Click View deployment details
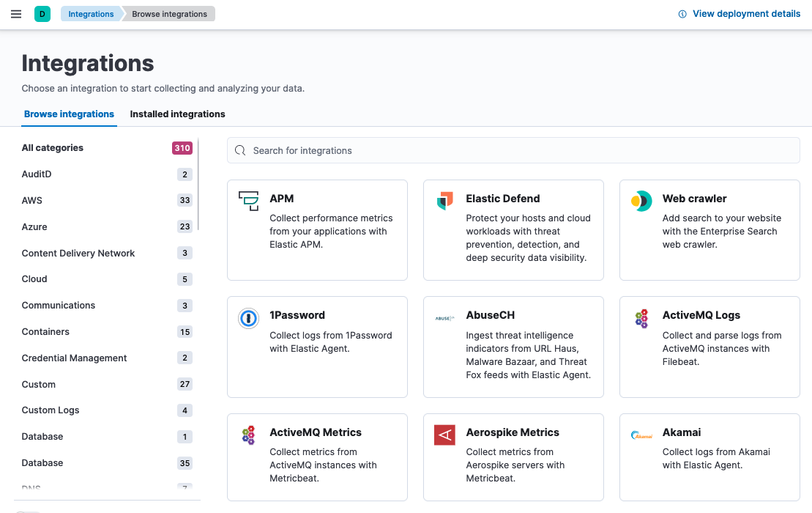The image size is (812, 513). click(x=746, y=13)
